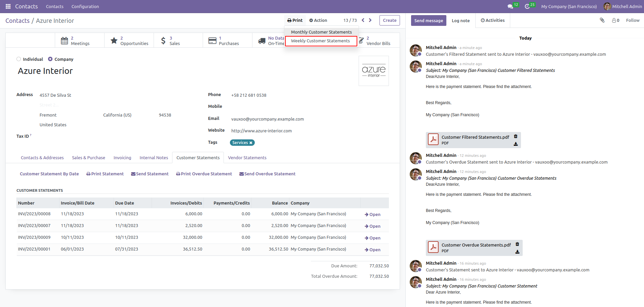
Task: Open the Sales dollar stat button
Action: click(178, 41)
